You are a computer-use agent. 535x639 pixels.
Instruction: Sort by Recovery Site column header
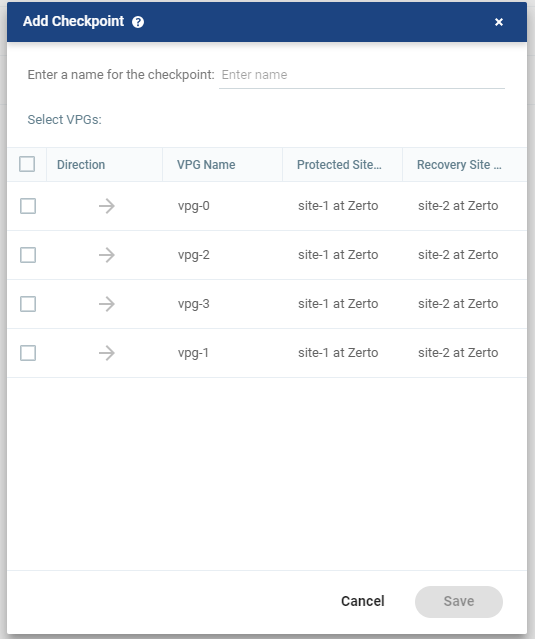point(459,165)
